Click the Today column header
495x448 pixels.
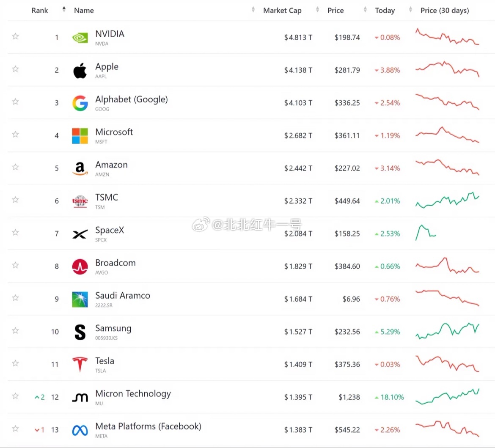[385, 11]
